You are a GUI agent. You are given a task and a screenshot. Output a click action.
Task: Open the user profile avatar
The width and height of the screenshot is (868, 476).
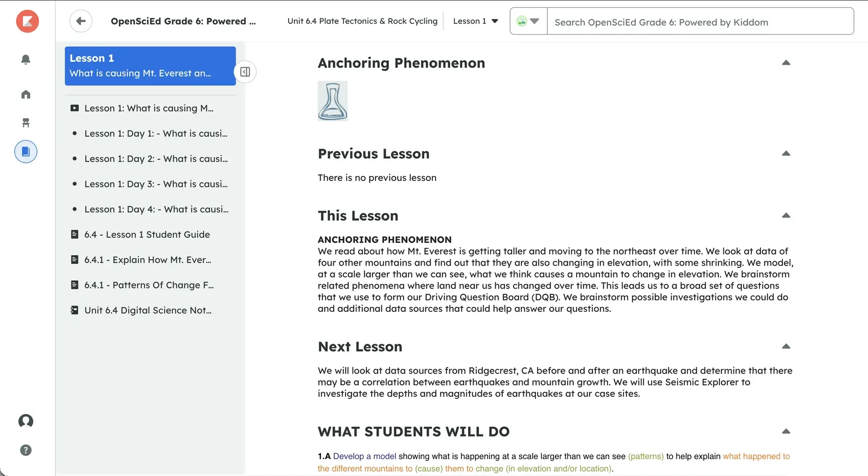coord(25,421)
